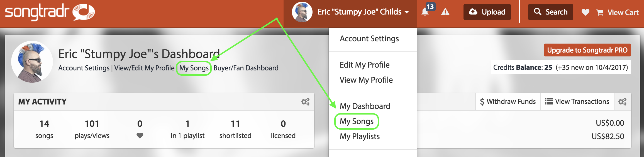Click the Songtradr logo
This screenshot has height=157, width=644.
click(50, 12)
